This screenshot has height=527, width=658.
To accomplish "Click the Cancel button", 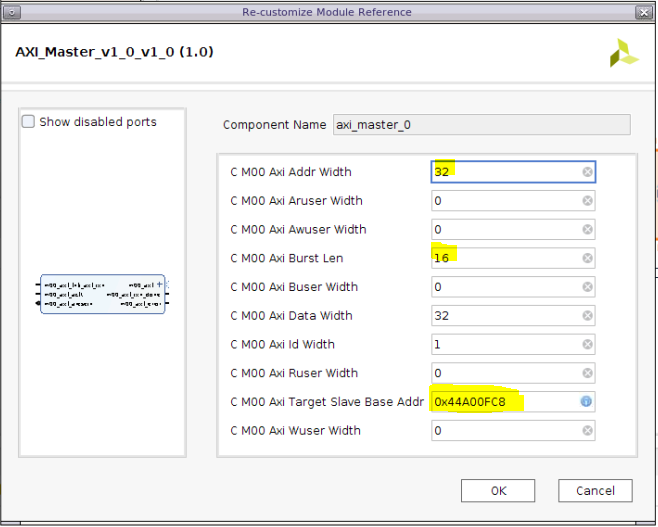I will pyautogui.click(x=595, y=490).
